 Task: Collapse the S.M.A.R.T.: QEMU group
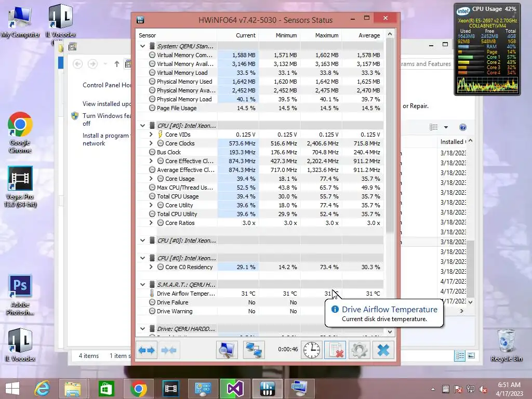[x=142, y=284]
